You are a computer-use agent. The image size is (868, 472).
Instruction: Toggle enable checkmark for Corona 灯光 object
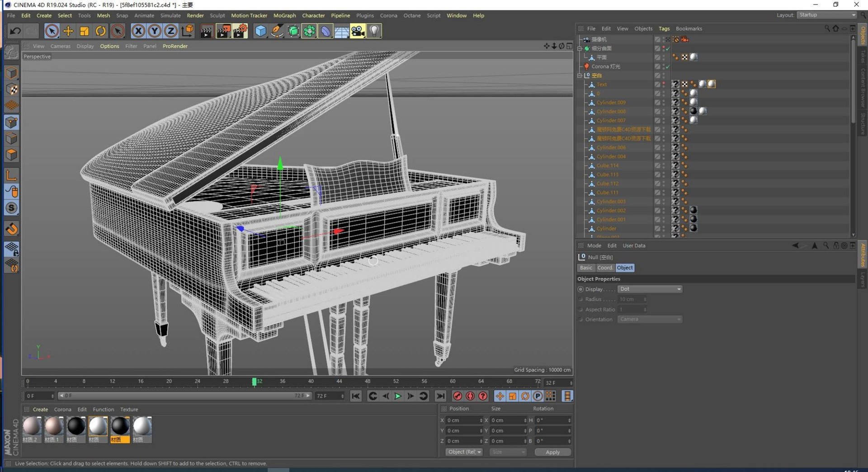point(668,66)
